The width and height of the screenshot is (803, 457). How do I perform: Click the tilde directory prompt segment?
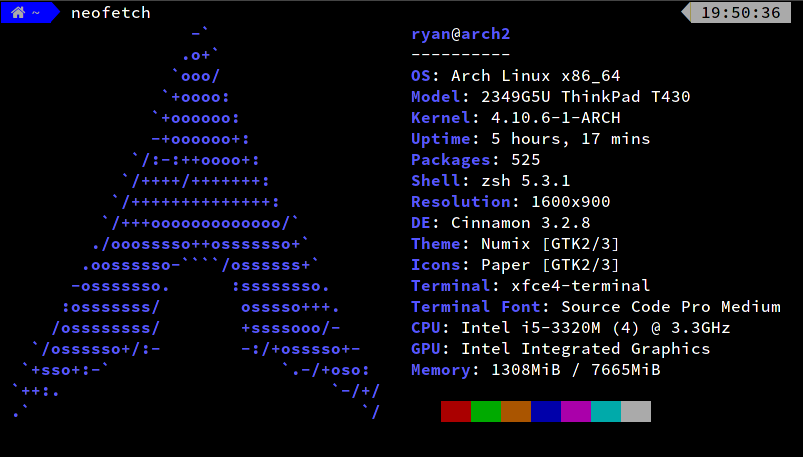point(36,13)
